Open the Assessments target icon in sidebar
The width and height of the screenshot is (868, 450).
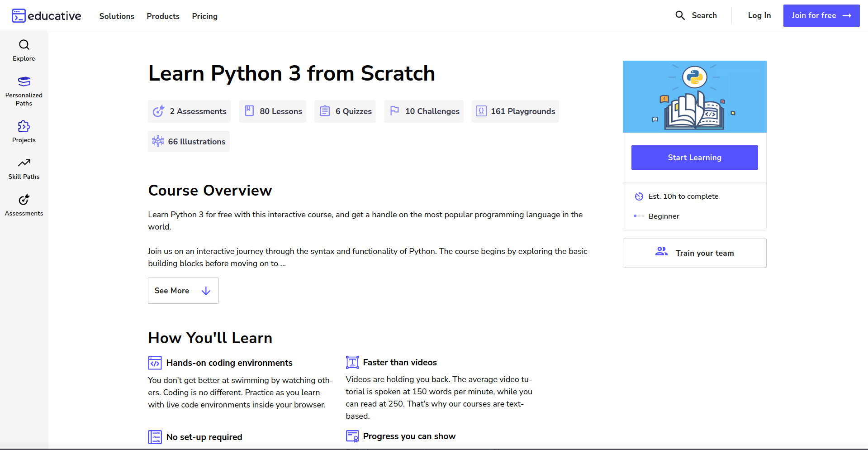[24, 200]
